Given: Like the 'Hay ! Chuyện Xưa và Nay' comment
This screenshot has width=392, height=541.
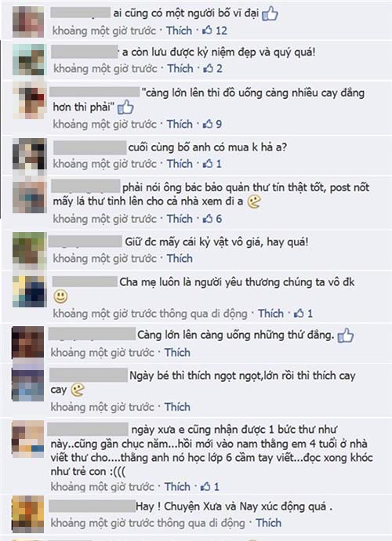Looking at the screenshot, I should tap(268, 523).
